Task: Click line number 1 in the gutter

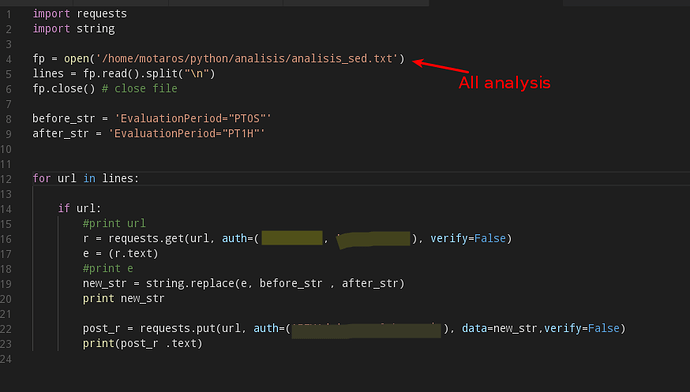Action: tap(9, 15)
